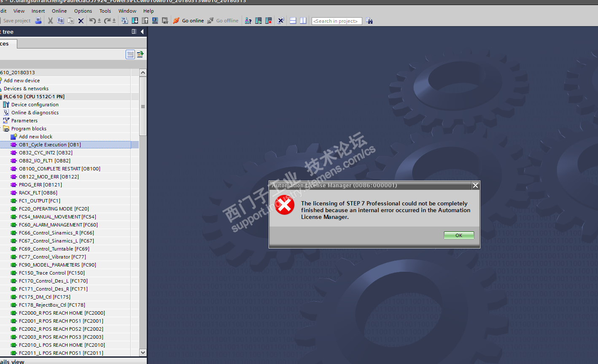Click the Delete X icon in toolbar
The height and width of the screenshot is (364, 598).
(81, 21)
